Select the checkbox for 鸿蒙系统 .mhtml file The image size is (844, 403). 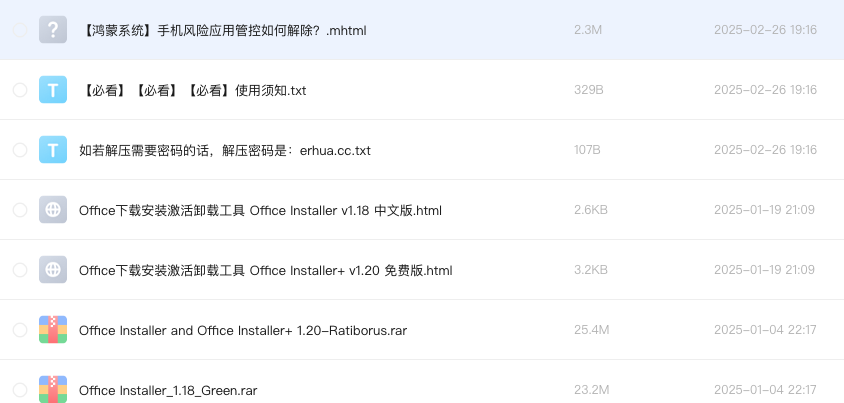[x=20, y=30]
